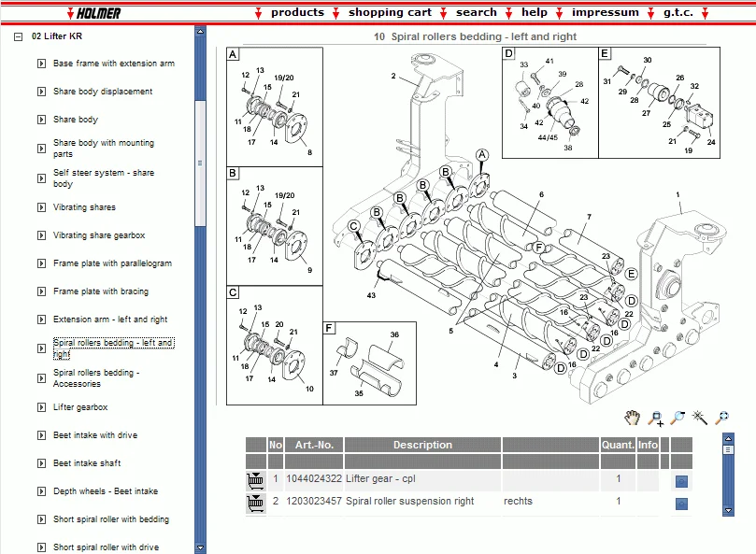Expand the Vibrating share gearbox arrow
Screen dimensions: 756x554
(x=42, y=235)
